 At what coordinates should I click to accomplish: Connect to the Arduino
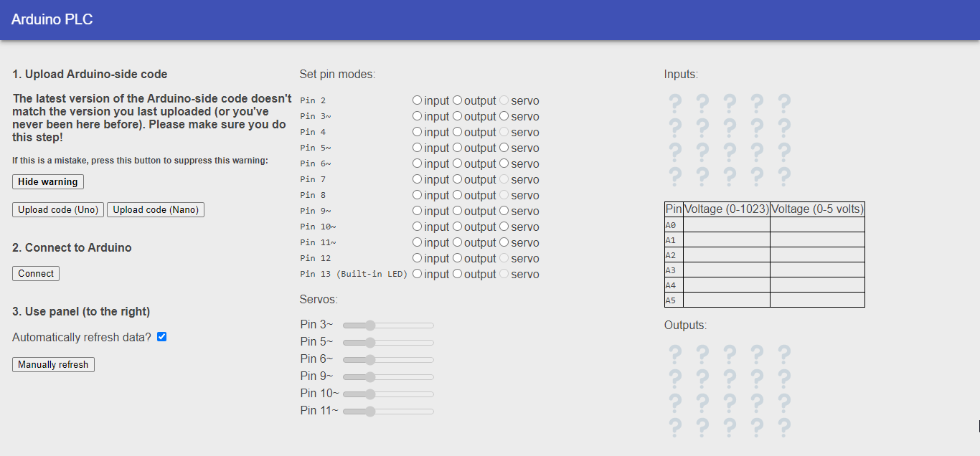pyautogui.click(x=36, y=274)
